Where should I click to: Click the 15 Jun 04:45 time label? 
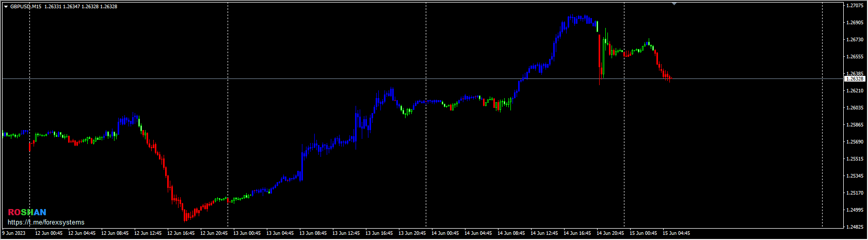pos(676,233)
